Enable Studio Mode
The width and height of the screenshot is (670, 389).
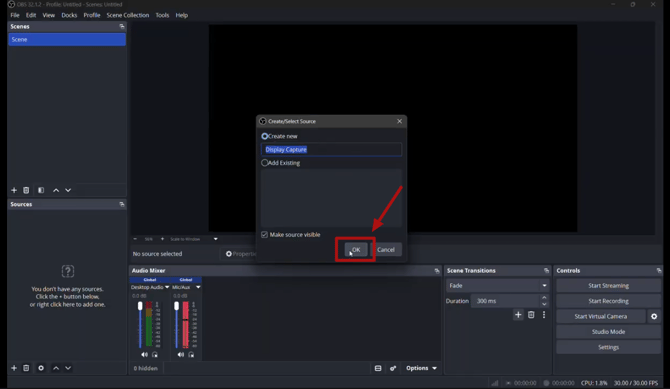click(x=608, y=332)
